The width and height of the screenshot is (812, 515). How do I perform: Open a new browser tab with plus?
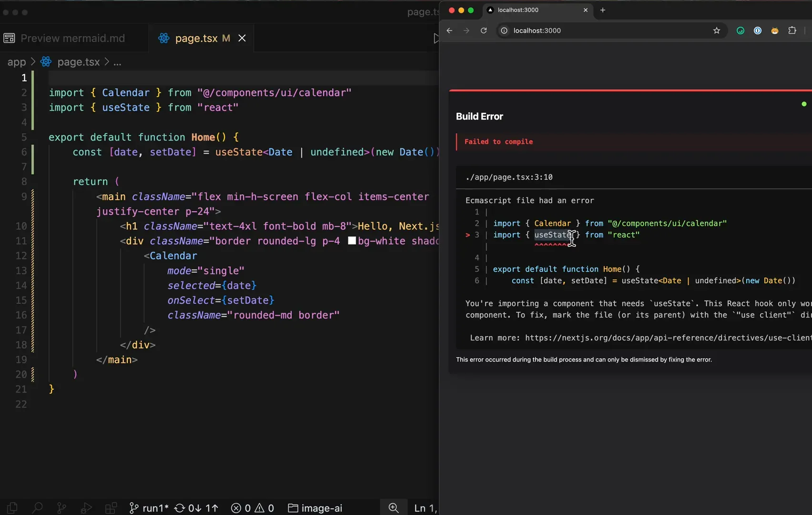pos(603,10)
